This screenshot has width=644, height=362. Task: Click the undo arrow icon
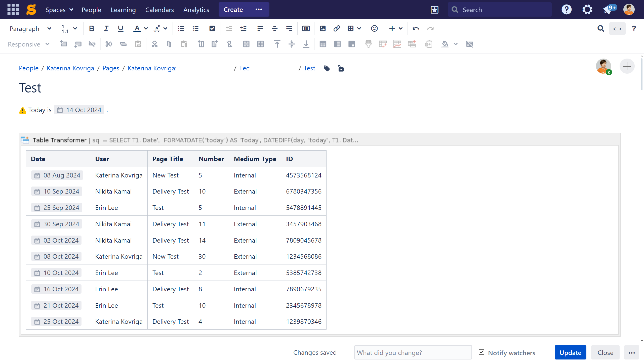point(416,29)
